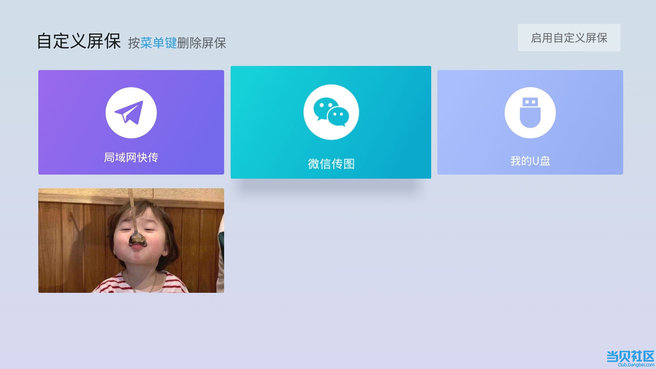Open the 当贝社区 watermark logo
Screen dimensions: 656x369
630,356
